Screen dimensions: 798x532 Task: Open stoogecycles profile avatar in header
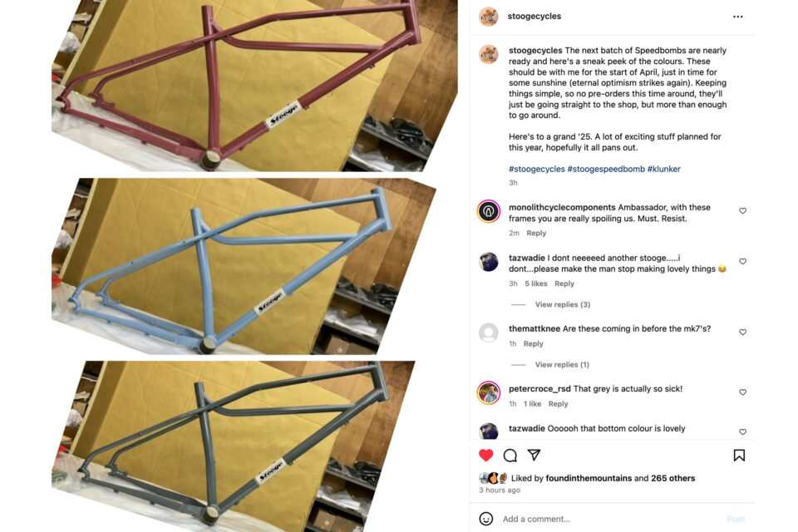click(488, 17)
